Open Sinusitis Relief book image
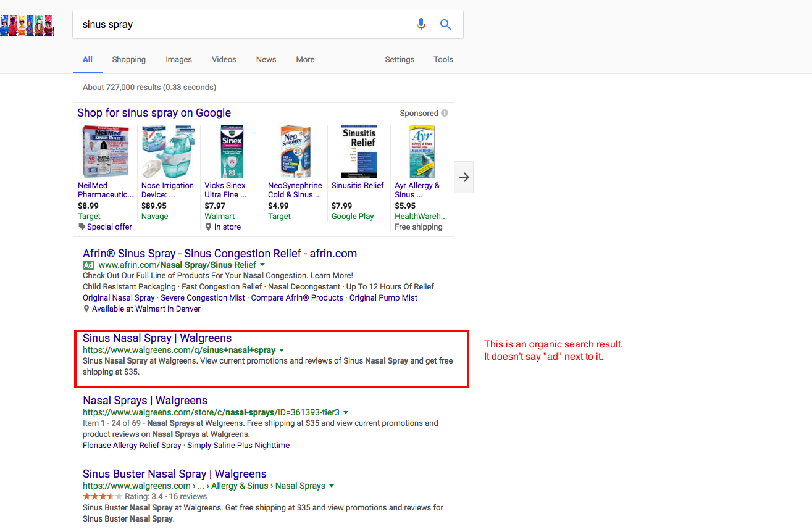 [359, 152]
